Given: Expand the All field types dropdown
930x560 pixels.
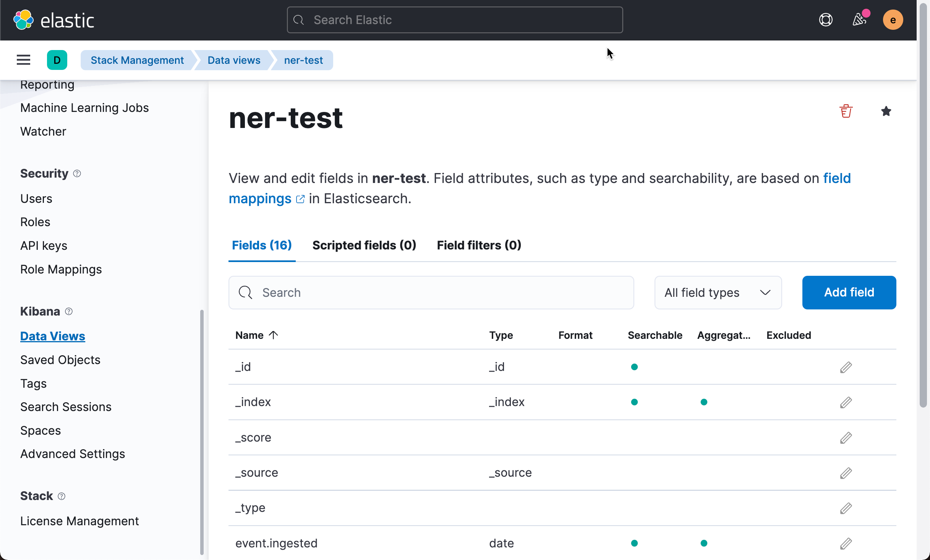Looking at the screenshot, I should click(718, 293).
